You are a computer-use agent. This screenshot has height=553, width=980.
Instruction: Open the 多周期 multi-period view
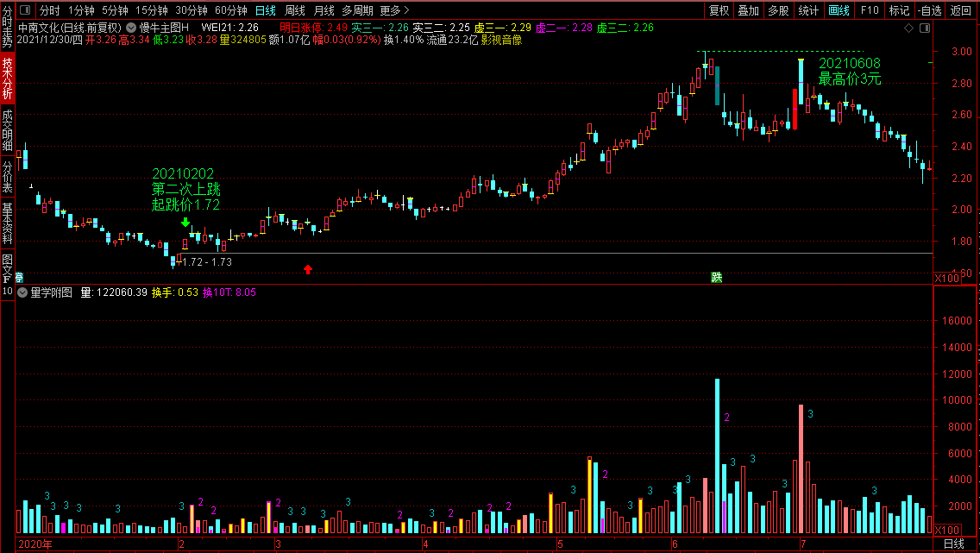357,10
